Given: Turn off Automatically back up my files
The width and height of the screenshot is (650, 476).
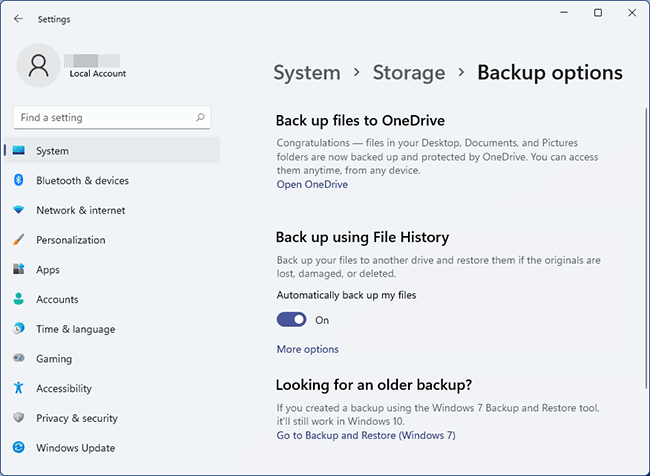Looking at the screenshot, I should 292,320.
